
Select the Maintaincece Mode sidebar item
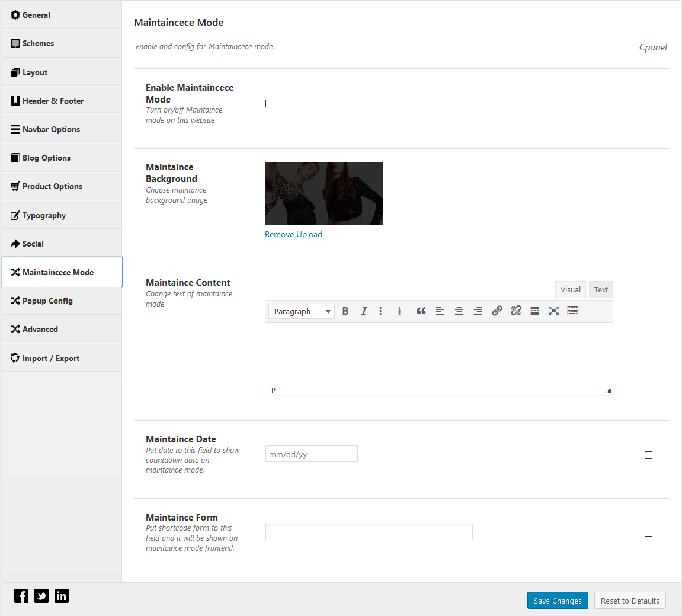[x=62, y=272]
